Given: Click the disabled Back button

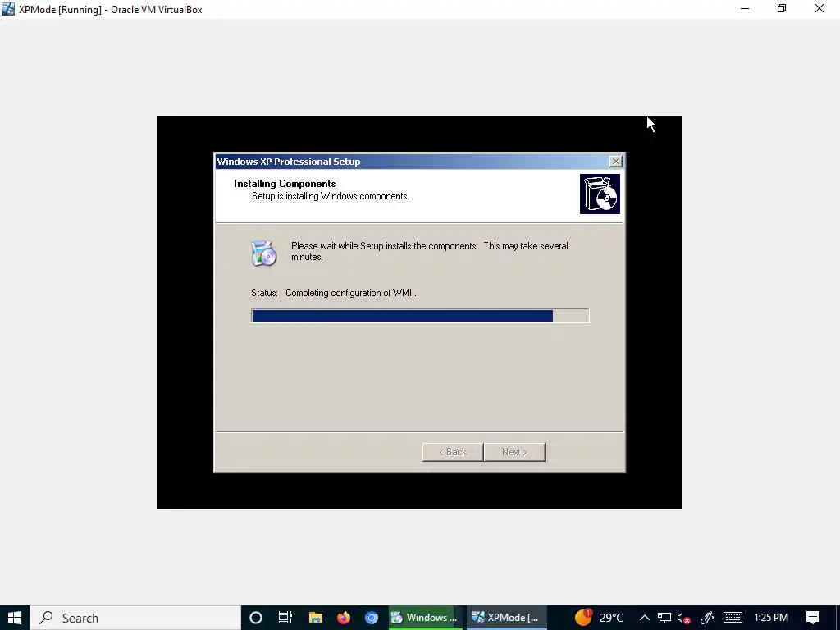Looking at the screenshot, I should (453, 452).
